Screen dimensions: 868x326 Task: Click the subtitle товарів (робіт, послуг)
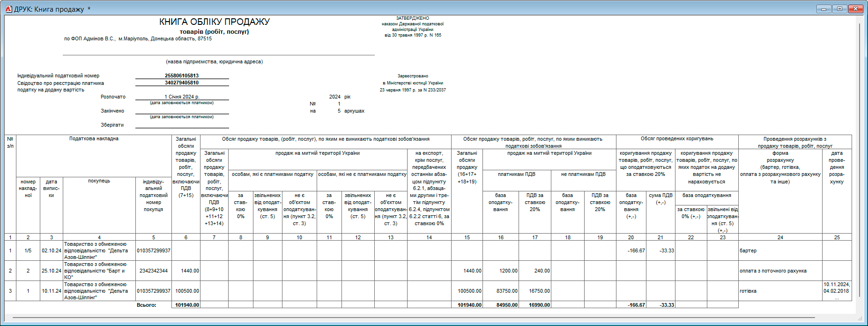point(215,32)
